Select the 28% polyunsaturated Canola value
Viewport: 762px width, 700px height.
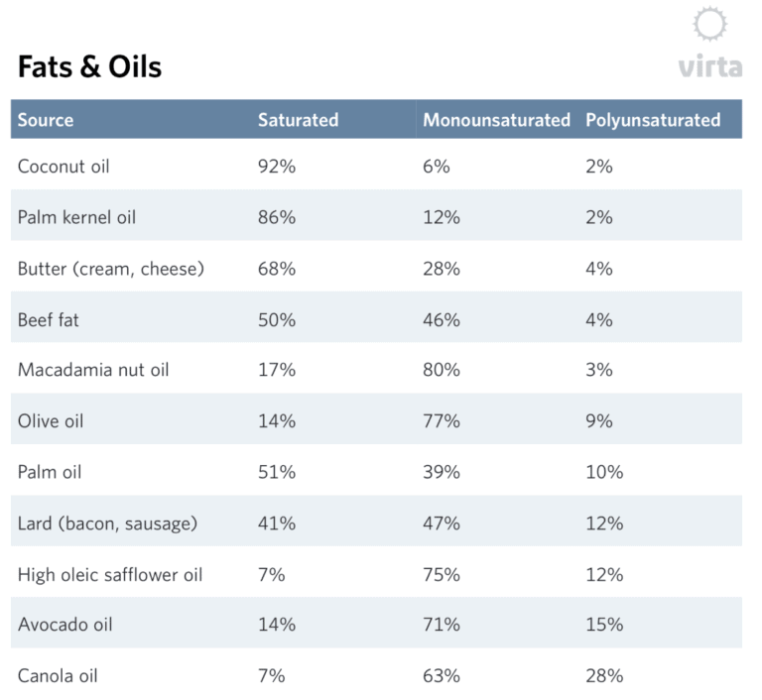click(x=604, y=676)
